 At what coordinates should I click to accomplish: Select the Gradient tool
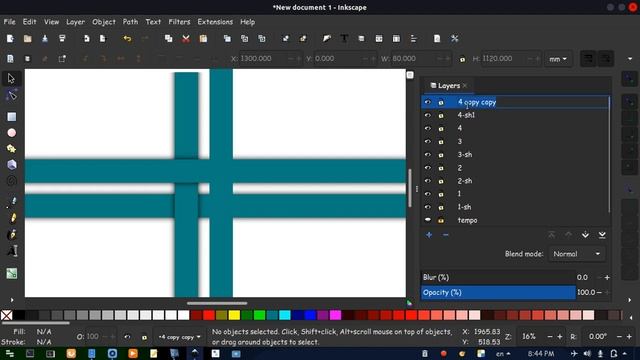[11, 273]
